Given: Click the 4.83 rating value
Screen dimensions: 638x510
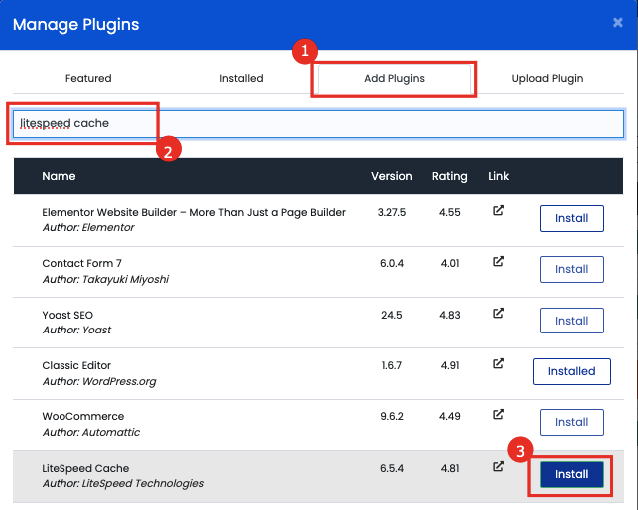Looking at the screenshot, I should click(450, 315).
